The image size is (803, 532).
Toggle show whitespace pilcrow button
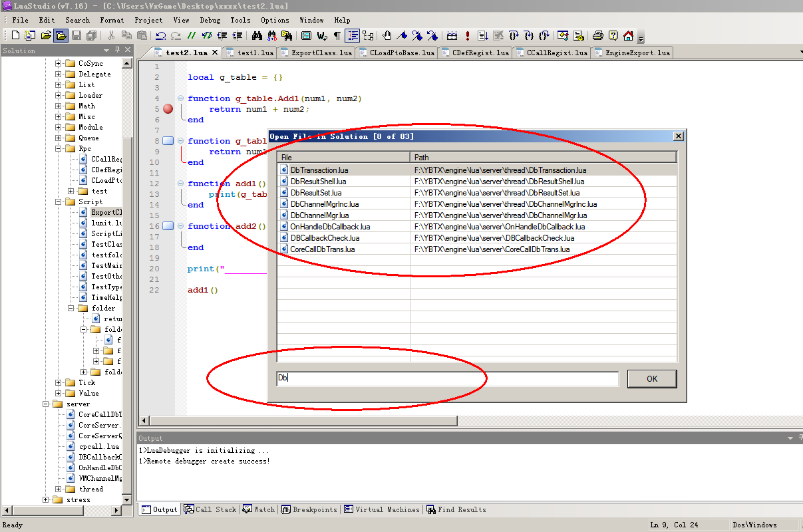pos(337,35)
